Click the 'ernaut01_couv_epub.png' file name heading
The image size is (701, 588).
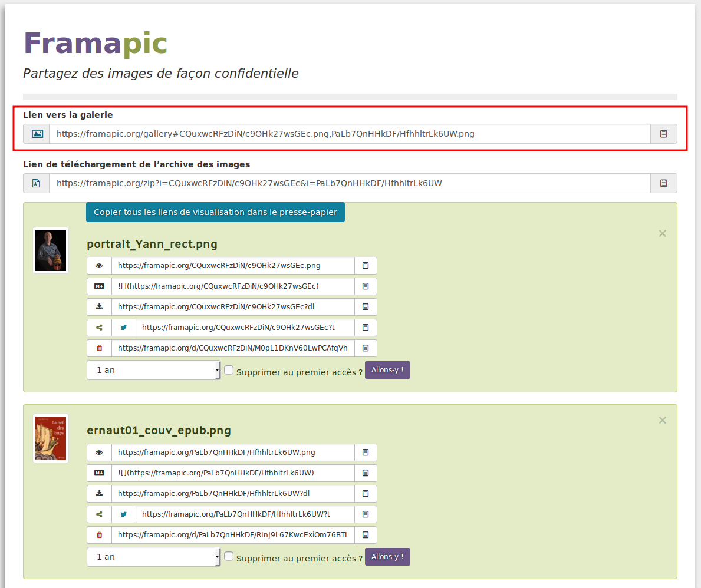pos(159,430)
